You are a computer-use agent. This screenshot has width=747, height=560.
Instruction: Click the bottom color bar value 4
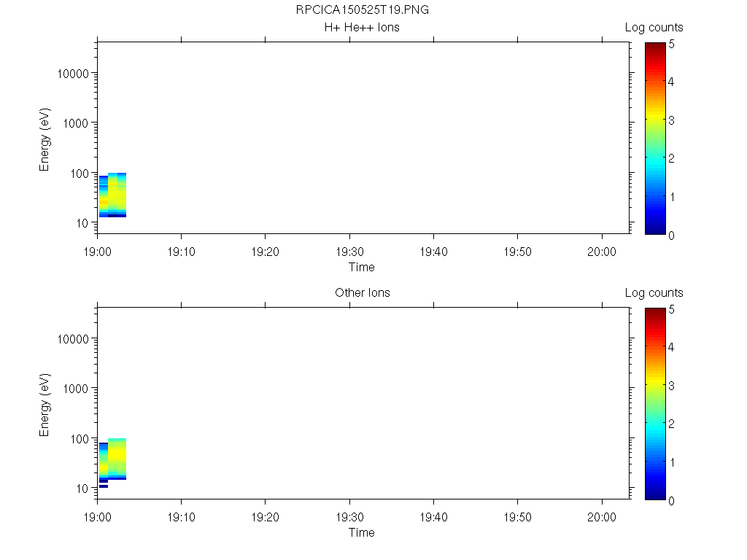pyautogui.click(x=671, y=347)
